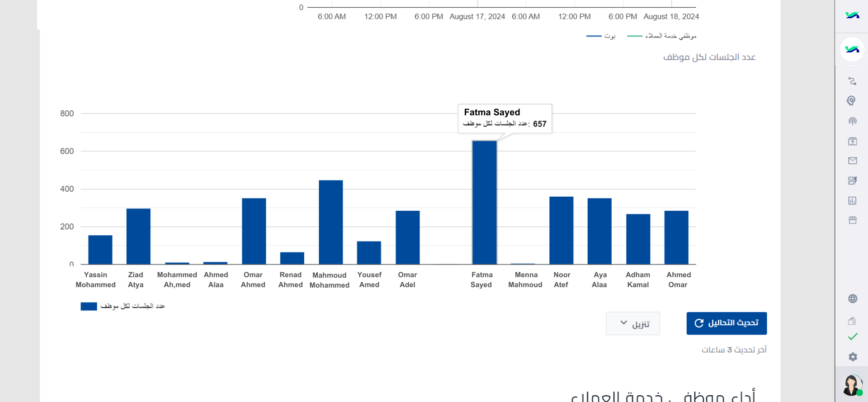
Task: Expand the تنزيل download dropdown
Action: pyautogui.click(x=633, y=323)
